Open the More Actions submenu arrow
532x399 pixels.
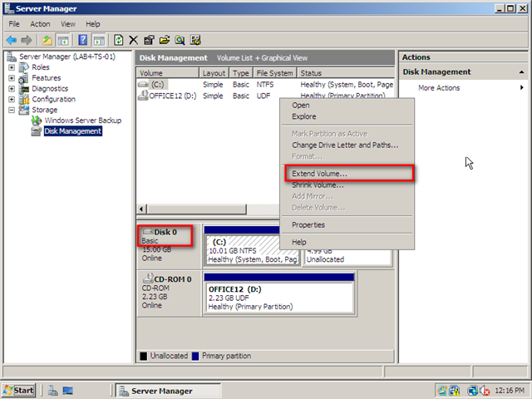522,88
